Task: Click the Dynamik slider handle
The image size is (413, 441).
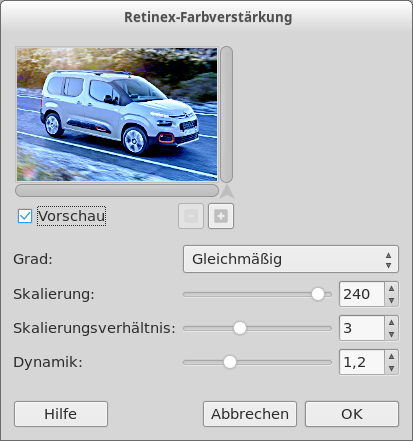Action: pos(230,362)
